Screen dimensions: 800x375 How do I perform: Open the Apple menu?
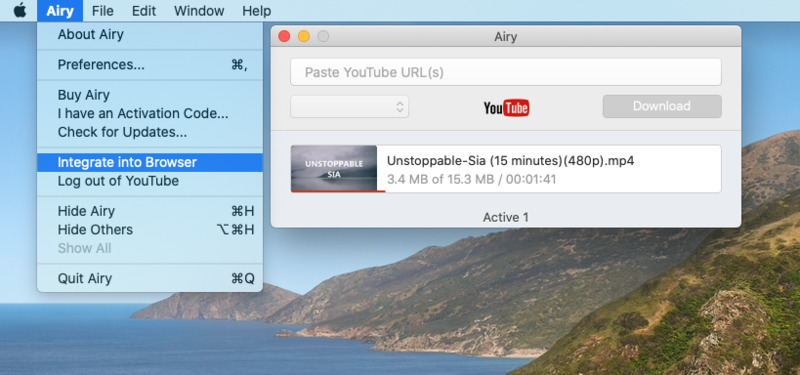point(20,10)
